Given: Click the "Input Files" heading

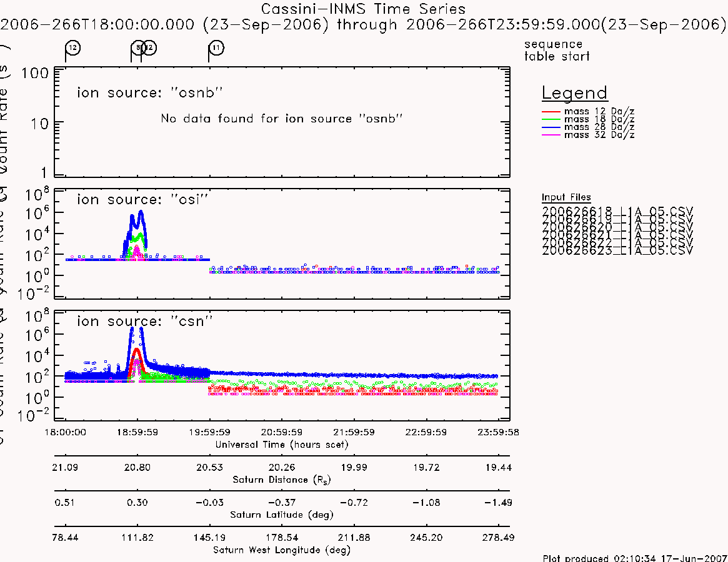Looking at the screenshot, I should [x=566, y=197].
